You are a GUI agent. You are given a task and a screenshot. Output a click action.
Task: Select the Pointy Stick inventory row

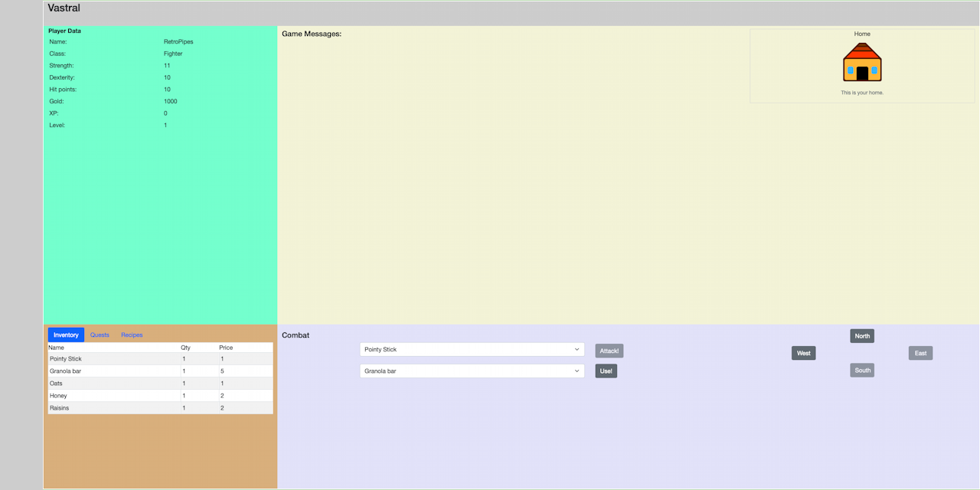(160, 358)
